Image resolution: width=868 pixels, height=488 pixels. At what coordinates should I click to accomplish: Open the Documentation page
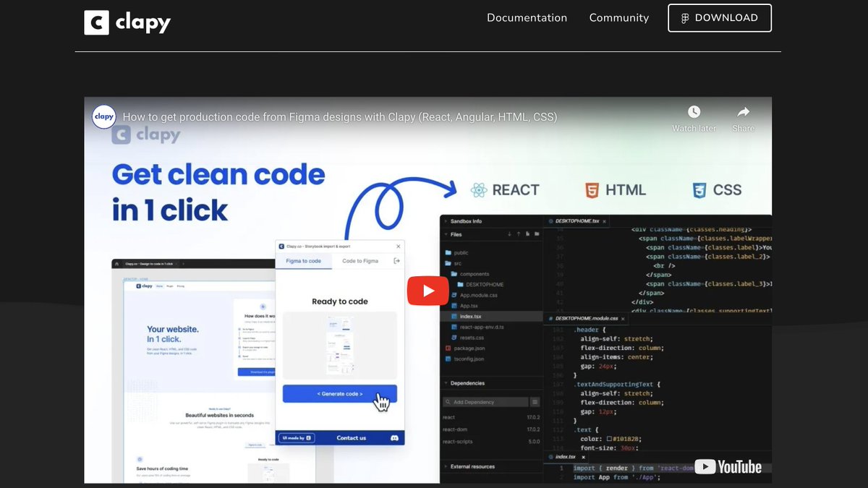pyautogui.click(x=527, y=18)
